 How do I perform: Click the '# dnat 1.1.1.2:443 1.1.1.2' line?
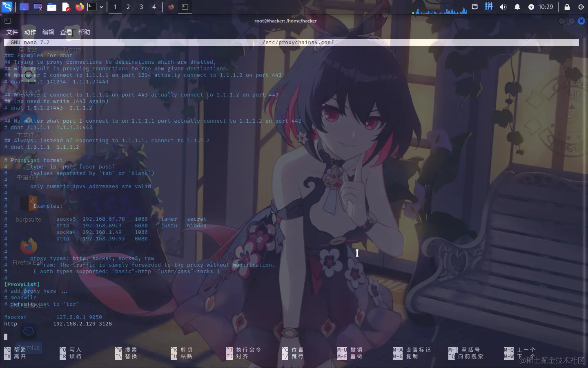coord(48,108)
